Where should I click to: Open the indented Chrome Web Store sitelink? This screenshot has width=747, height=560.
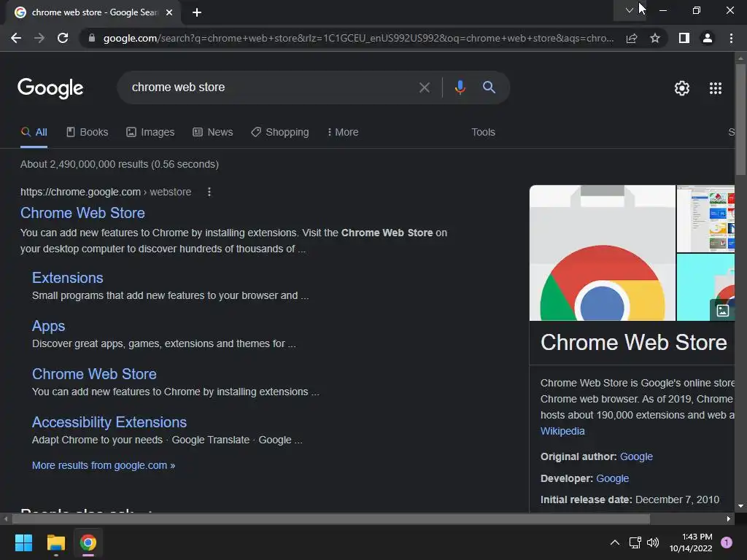pos(94,374)
